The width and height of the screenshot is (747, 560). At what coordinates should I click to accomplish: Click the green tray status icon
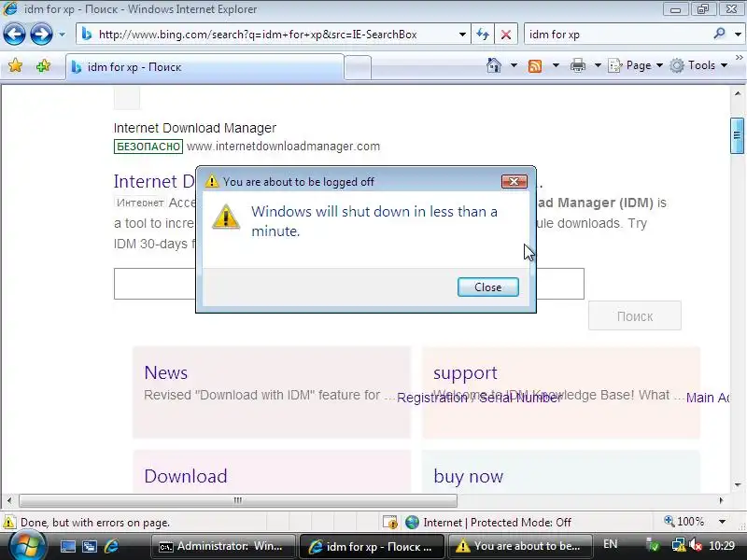tap(654, 546)
